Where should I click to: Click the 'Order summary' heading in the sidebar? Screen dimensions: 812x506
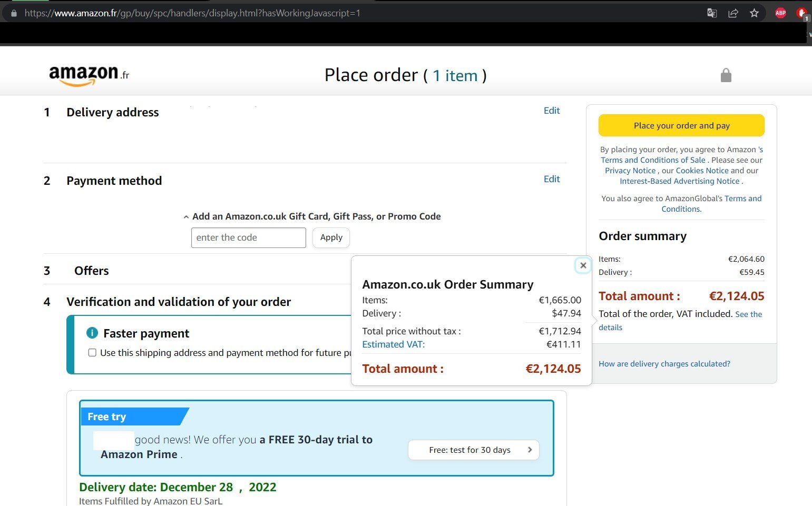point(642,236)
